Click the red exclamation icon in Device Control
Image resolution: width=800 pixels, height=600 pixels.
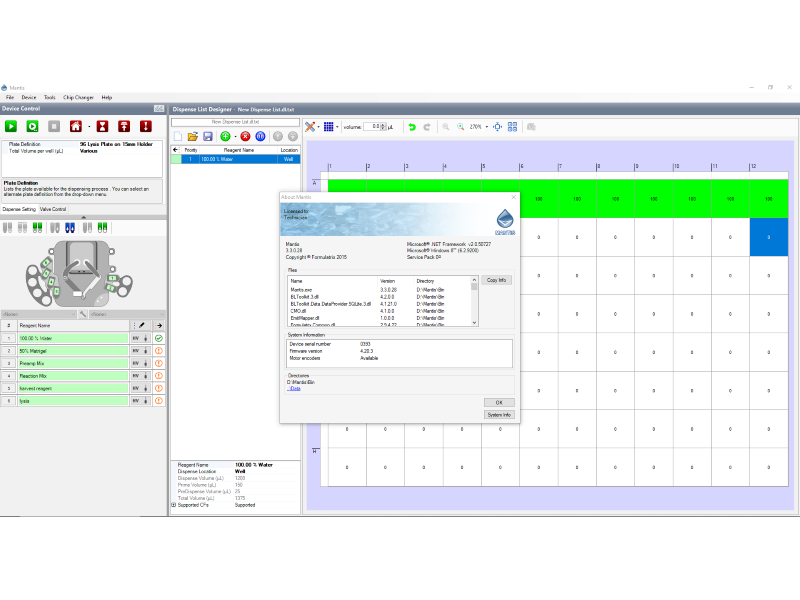[146, 126]
